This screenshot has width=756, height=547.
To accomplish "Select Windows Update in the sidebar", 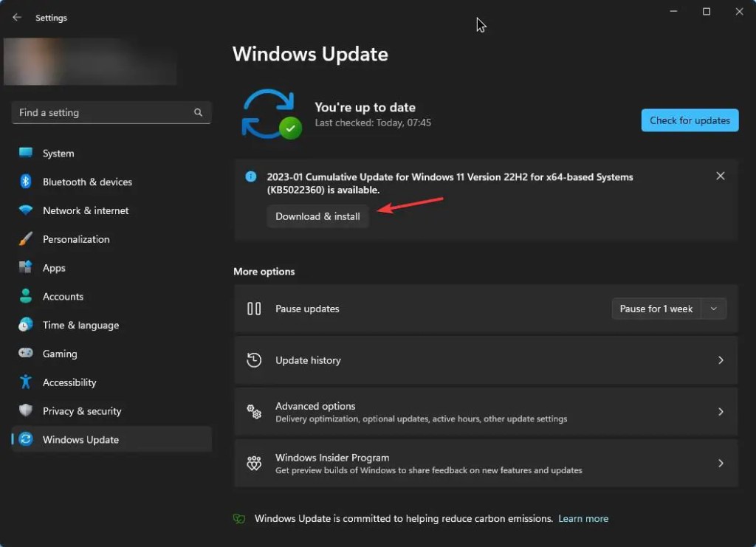I will coord(111,439).
